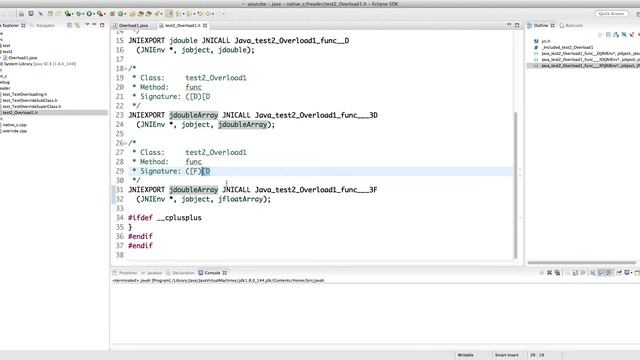This screenshot has width=640, height=360.
Task: Click the Outline horizontal scrollbar
Action: (x=582, y=262)
